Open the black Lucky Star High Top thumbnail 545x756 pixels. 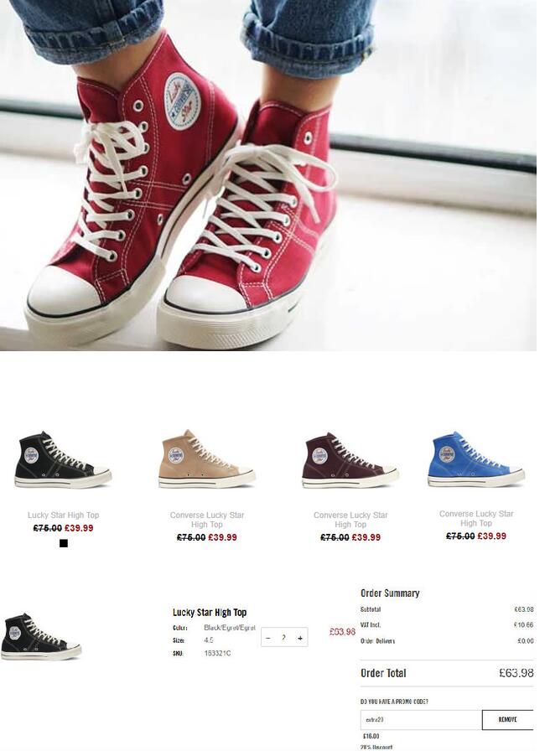click(63, 459)
